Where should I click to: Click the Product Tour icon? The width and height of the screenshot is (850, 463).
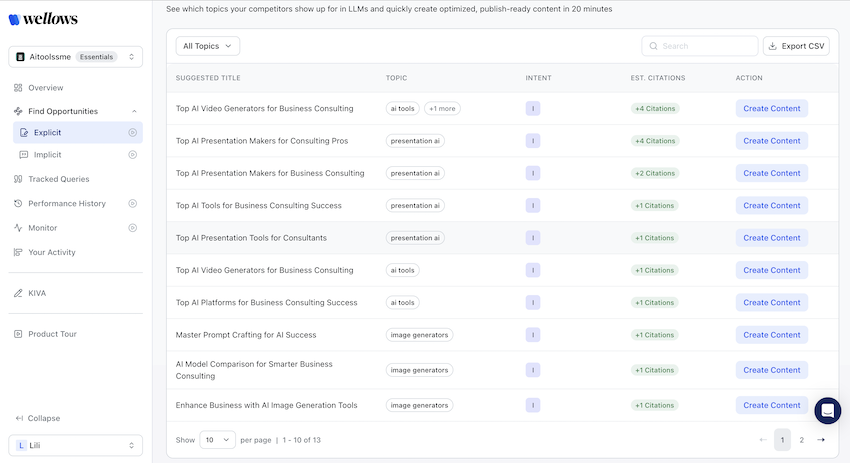(18, 334)
